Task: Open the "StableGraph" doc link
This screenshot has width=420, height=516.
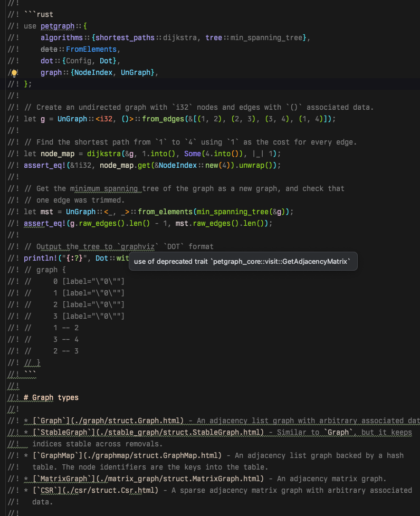Action: [148, 433]
